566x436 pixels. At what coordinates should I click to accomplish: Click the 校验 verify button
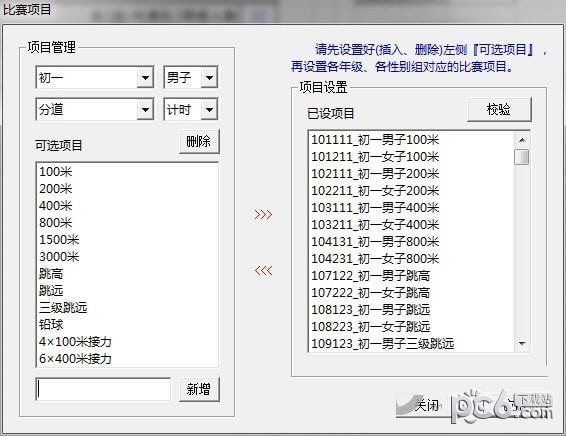pyautogui.click(x=499, y=109)
